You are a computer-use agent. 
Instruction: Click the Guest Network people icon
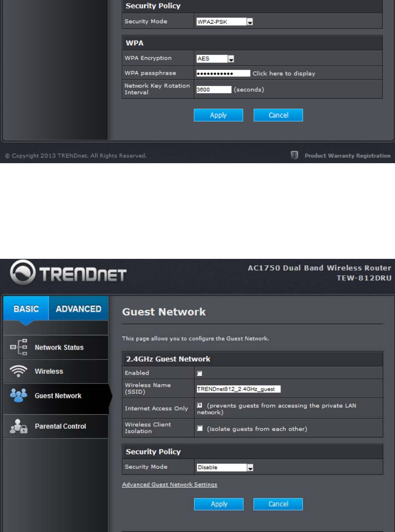(x=19, y=396)
